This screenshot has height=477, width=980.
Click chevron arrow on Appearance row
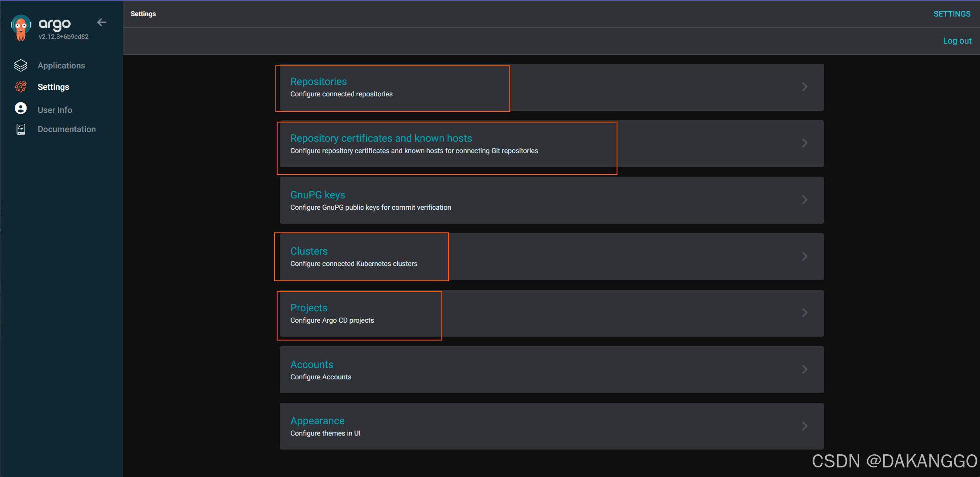click(804, 426)
